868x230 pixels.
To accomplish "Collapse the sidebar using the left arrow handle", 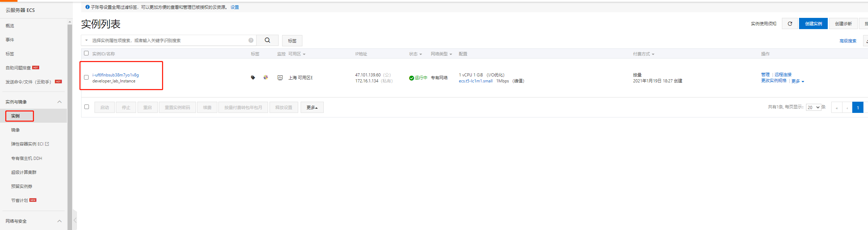I will (x=75, y=220).
